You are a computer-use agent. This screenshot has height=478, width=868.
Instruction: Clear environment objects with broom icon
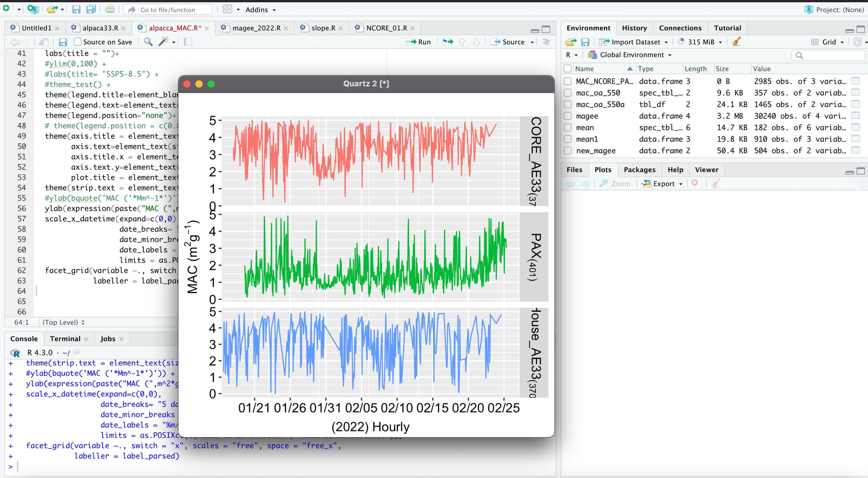point(736,42)
